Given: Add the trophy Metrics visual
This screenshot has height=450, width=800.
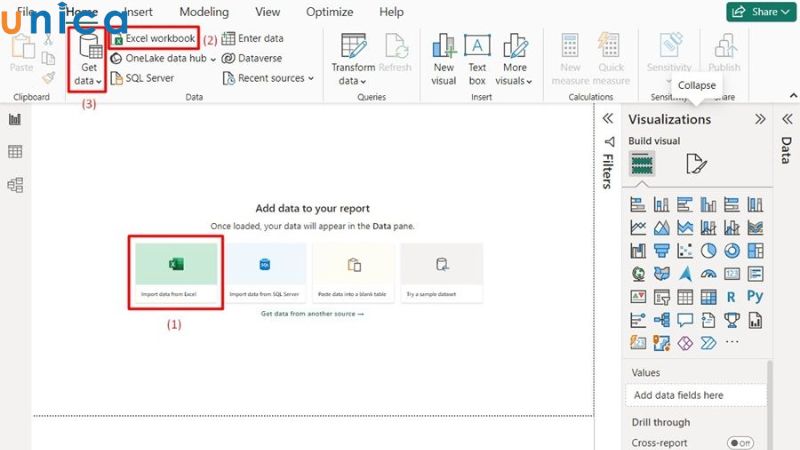Looking at the screenshot, I should (x=732, y=320).
